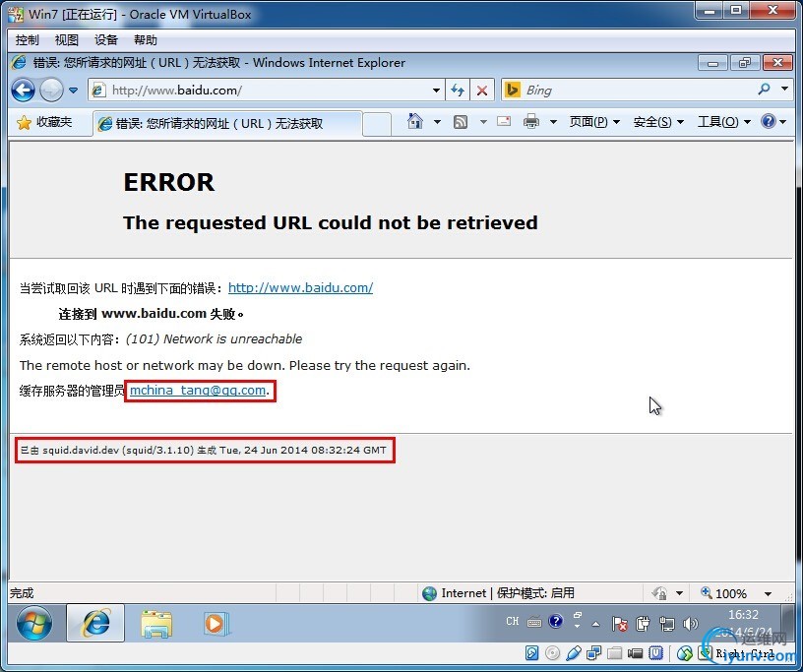The image size is (803, 672).
Task: Show hidden tray icons arrow
Action: [595, 624]
